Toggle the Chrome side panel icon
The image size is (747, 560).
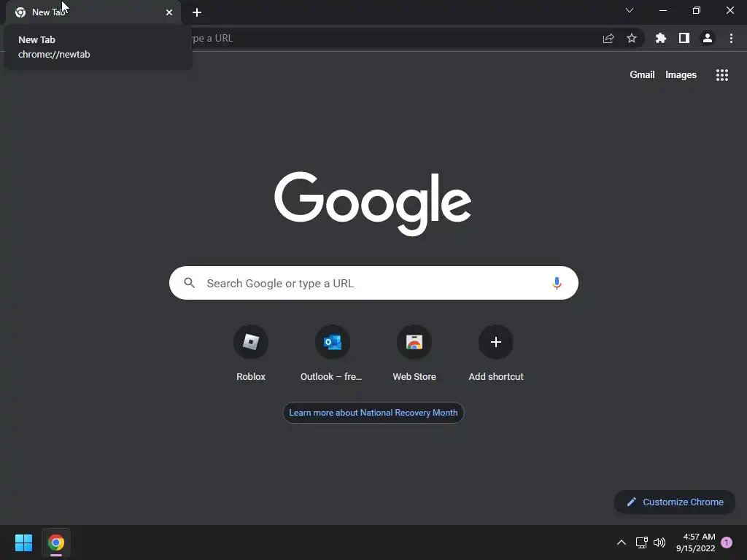(x=684, y=38)
